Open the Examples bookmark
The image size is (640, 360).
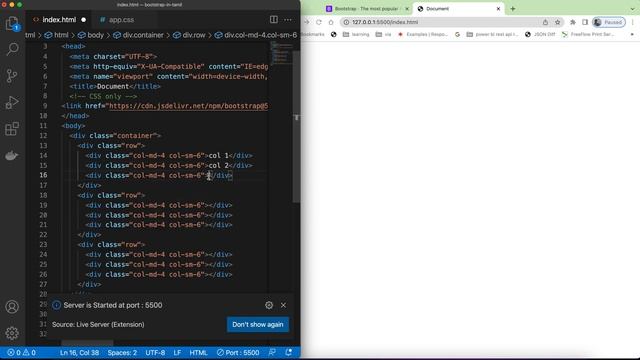click(x=423, y=34)
